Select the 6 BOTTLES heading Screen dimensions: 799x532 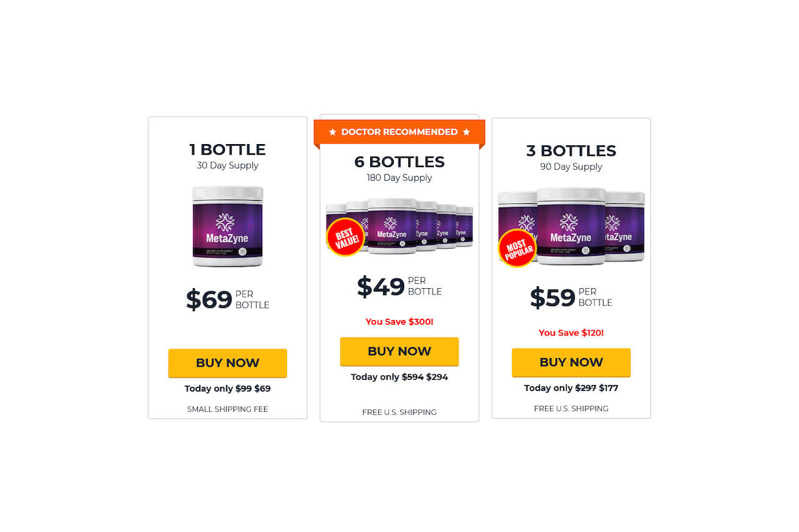tap(399, 162)
